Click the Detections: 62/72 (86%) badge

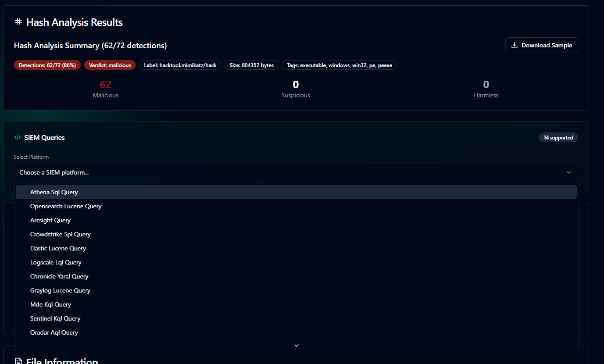(47, 65)
